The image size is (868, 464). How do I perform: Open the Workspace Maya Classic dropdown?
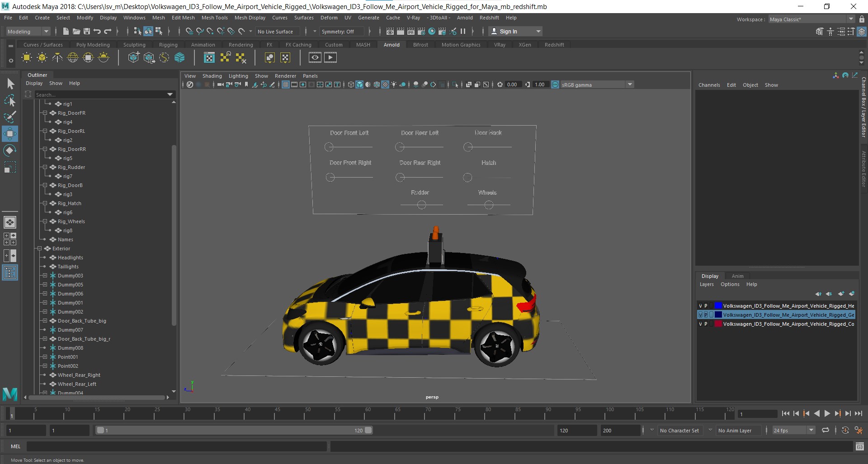[812, 19]
